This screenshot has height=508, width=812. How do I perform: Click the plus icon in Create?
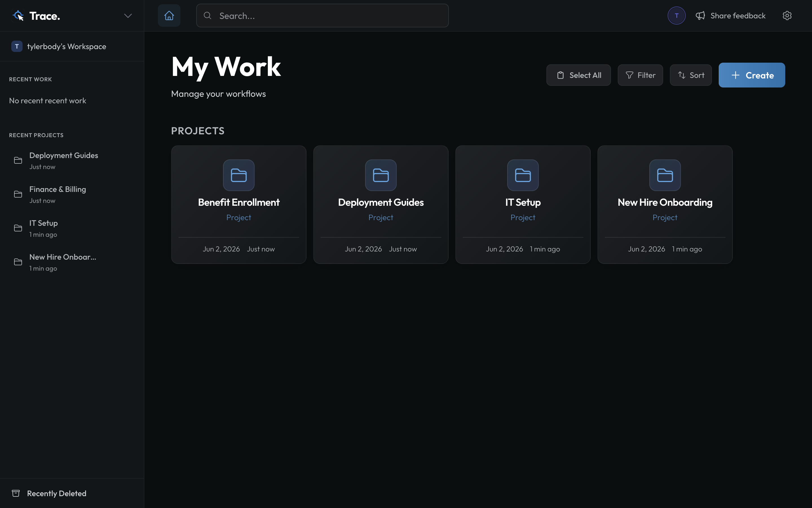[x=735, y=75]
